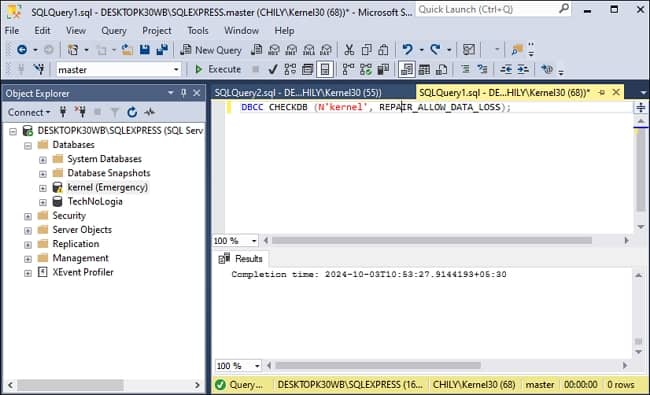Open the Query menu
This screenshot has height=395, width=650.
click(x=114, y=31)
